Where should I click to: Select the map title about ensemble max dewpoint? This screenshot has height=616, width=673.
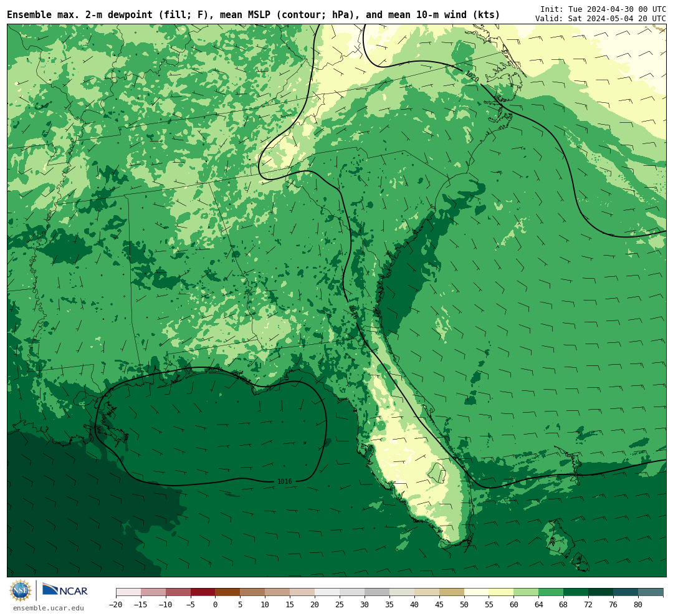click(253, 15)
